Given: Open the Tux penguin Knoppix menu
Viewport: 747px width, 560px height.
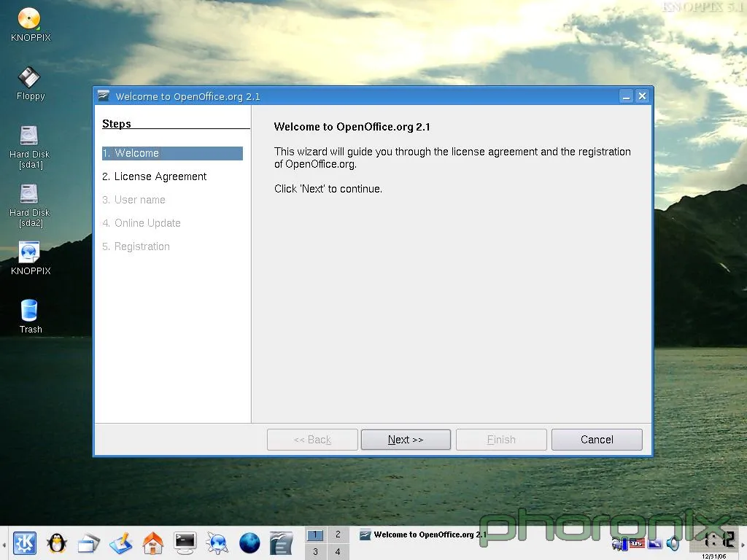Looking at the screenshot, I should coord(57,542).
